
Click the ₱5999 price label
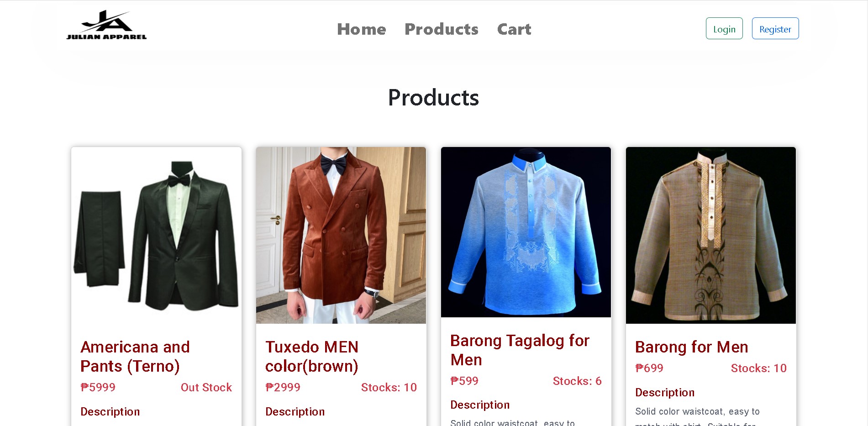[98, 387]
